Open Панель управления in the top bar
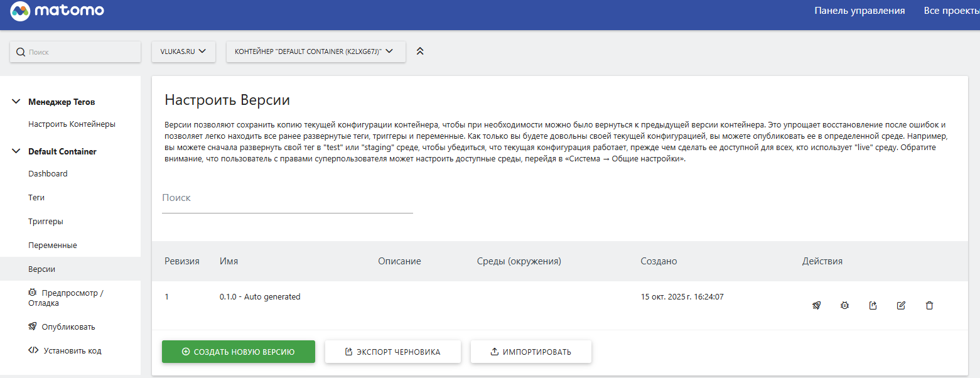The image size is (980, 378). [x=859, y=11]
